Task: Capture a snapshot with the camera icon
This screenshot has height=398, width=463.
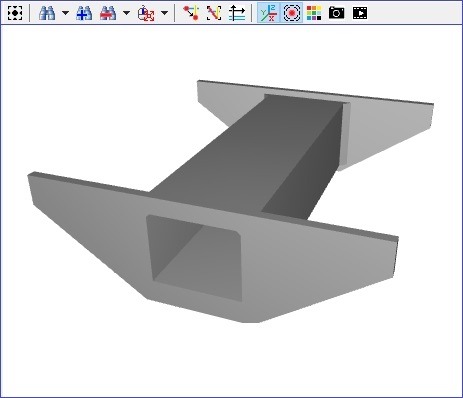Action: click(x=337, y=13)
